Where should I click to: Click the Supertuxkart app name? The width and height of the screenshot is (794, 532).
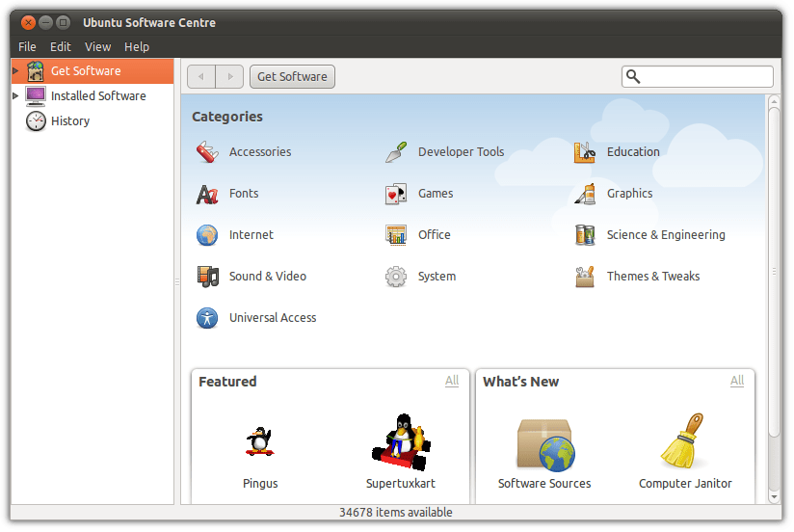coord(401,484)
